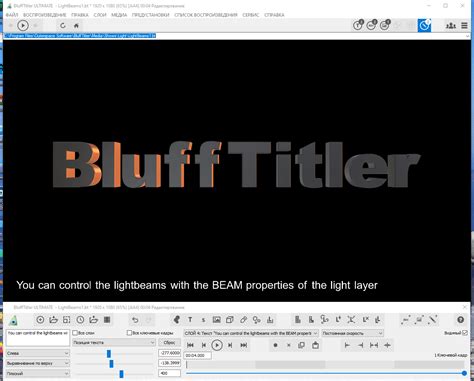
Task: Click the crossed arrows transform icon
Action: pos(351,320)
